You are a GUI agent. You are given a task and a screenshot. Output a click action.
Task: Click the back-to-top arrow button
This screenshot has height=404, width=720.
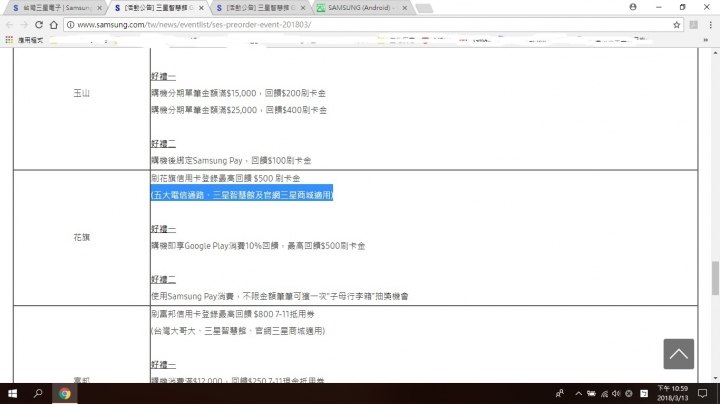pyautogui.click(x=678, y=354)
